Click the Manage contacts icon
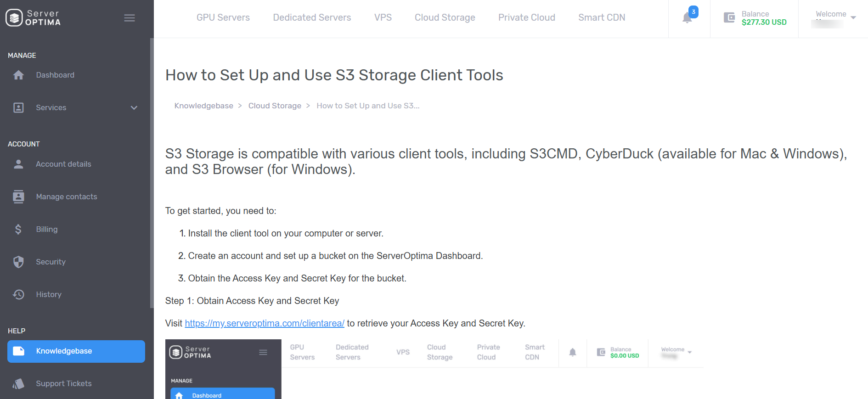The image size is (868, 399). pyautogui.click(x=18, y=197)
